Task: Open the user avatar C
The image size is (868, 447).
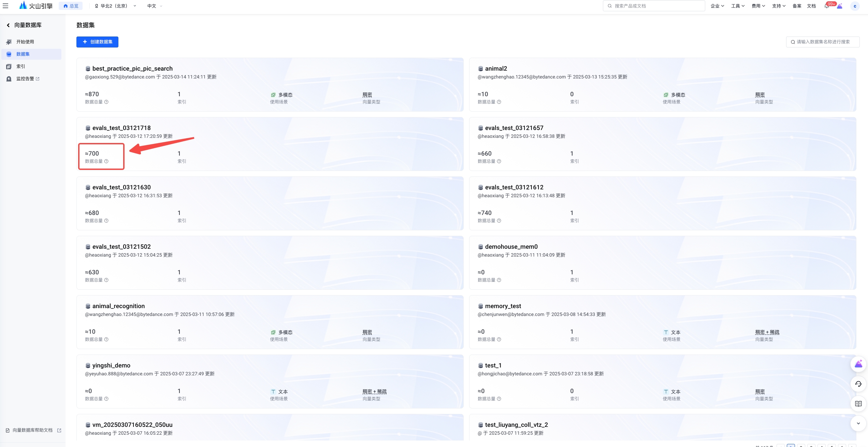Action: tap(855, 6)
